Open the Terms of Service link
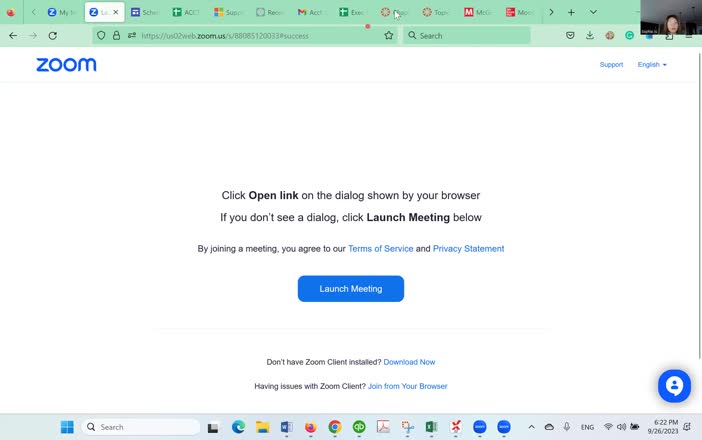 coord(380,249)
